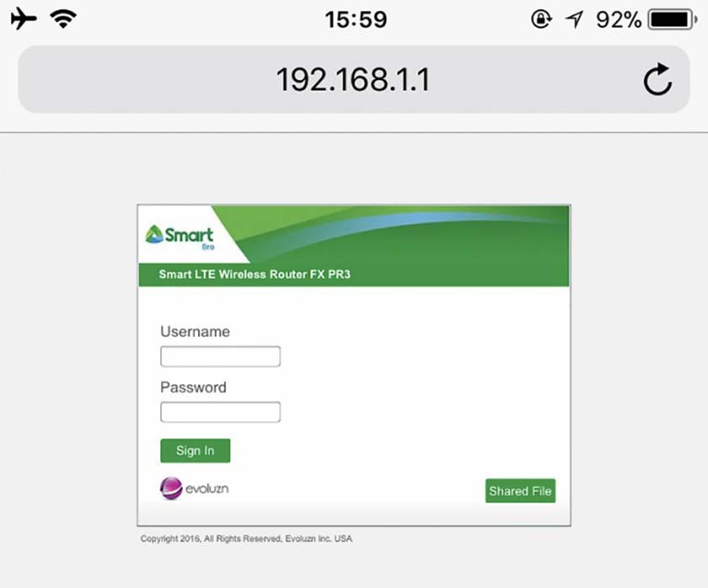Click the Smart Bro logo
Screen dimensions: 708x588
point(180,237)
